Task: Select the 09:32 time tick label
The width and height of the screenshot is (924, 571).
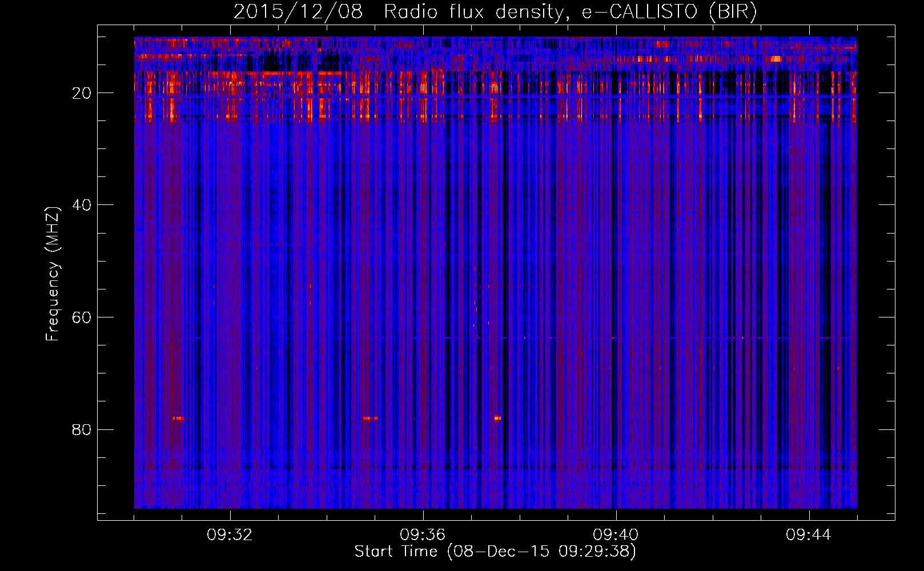Action: 230,535
